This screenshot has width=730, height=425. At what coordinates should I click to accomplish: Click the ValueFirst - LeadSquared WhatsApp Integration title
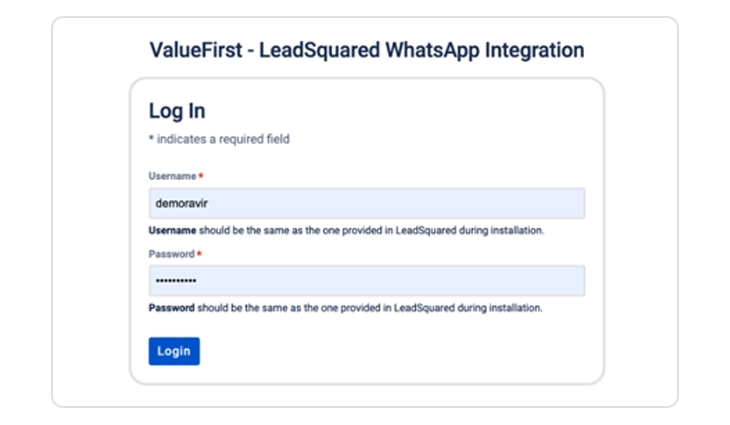click(366, 50)
